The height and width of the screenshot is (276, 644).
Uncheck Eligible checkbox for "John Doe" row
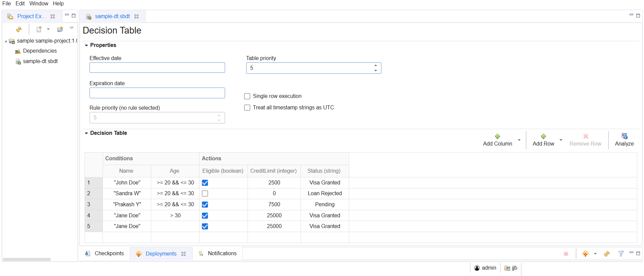(x=205, y=183)
